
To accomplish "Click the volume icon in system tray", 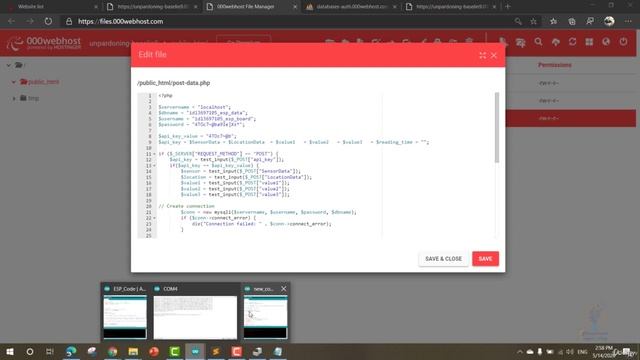I will point(570,351).
